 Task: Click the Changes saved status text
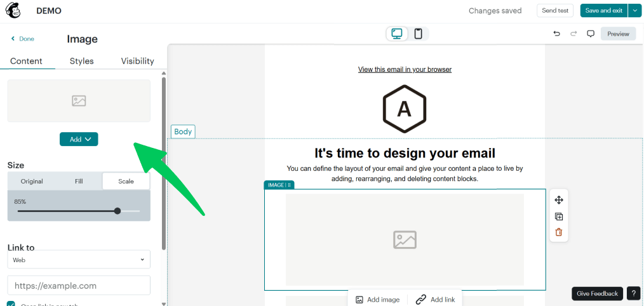click(495, 11)
